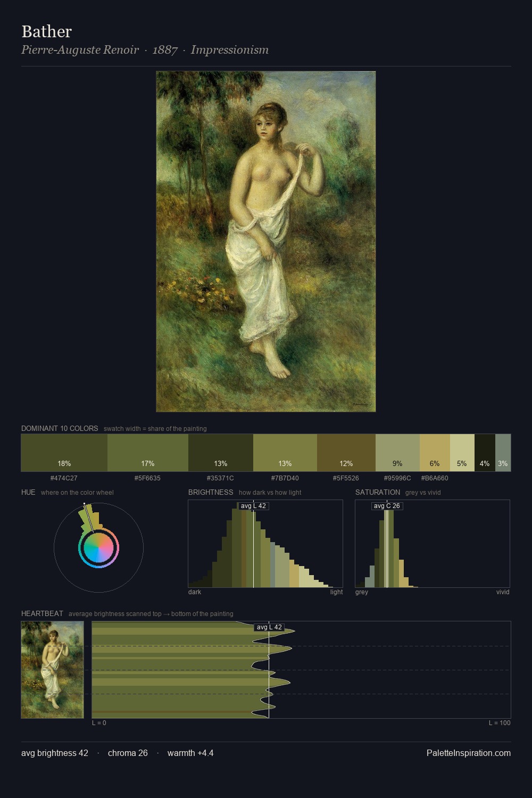532x798 pixels.
Task: Click hex code #5F5526
Action: point(346,478)
